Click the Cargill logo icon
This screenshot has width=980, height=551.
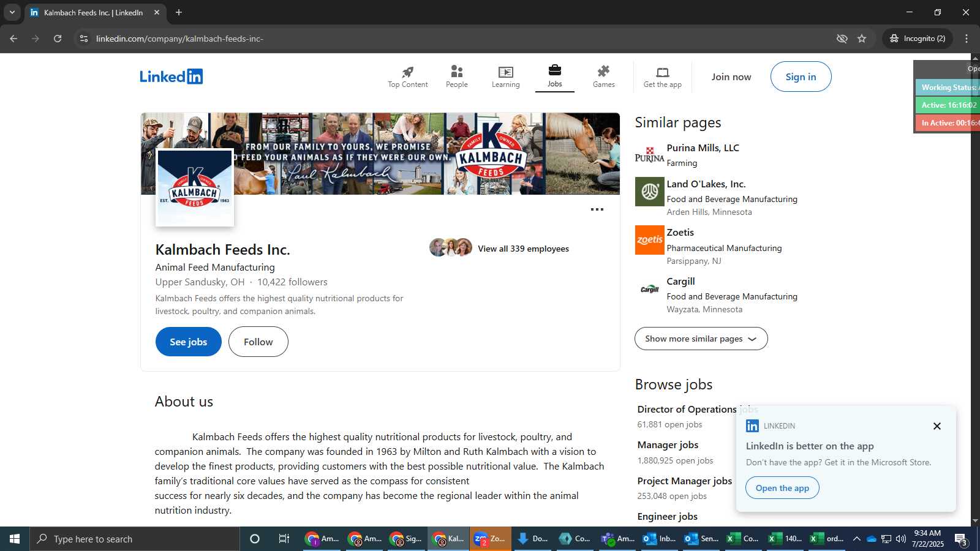click(x=649, y=289)
